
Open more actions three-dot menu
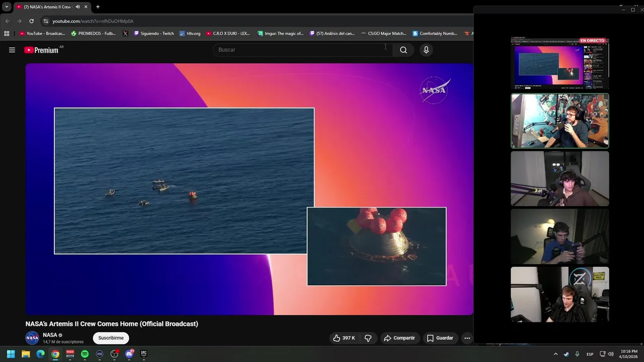click(467, 338)
